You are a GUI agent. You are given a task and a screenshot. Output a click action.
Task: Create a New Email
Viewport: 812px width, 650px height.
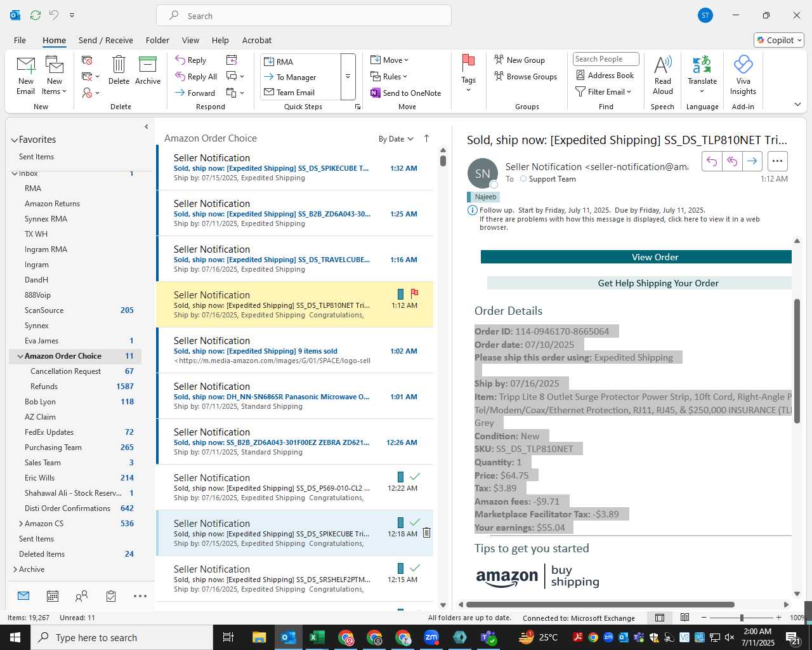point(26,76)
